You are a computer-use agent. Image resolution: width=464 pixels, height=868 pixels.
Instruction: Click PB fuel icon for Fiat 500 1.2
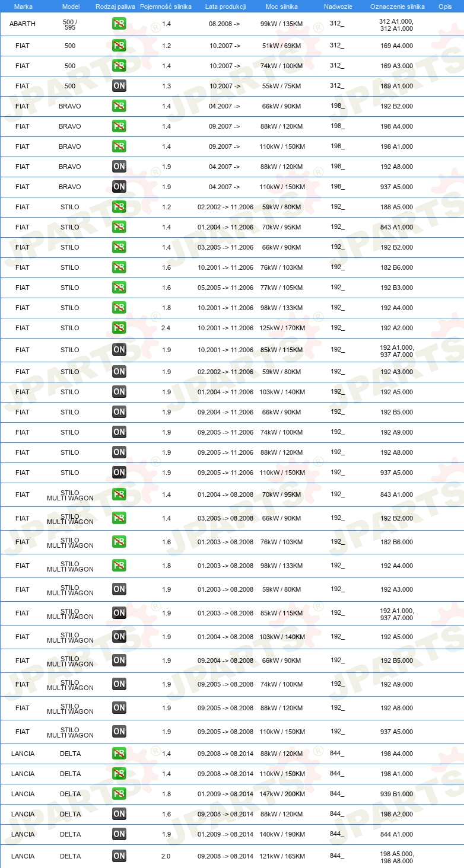pyautogui.click(x=119, y=46)
